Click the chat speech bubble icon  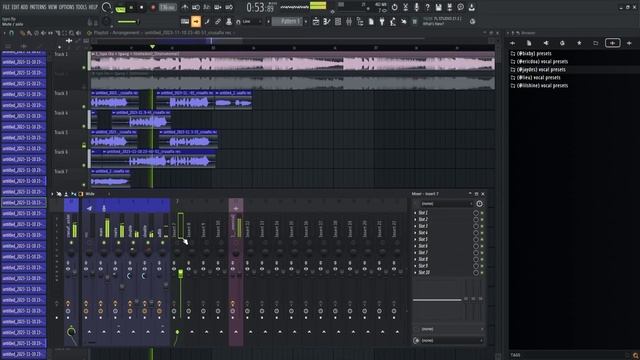[460, 7]
